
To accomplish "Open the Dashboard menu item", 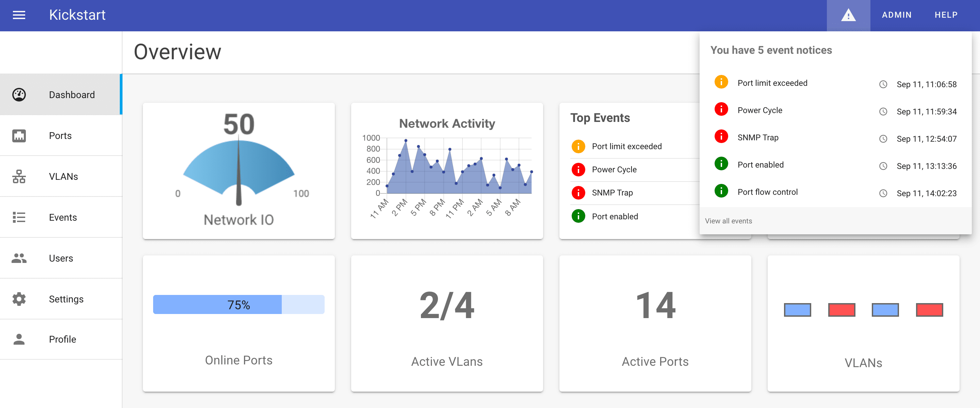I will (x=61, y=94).
